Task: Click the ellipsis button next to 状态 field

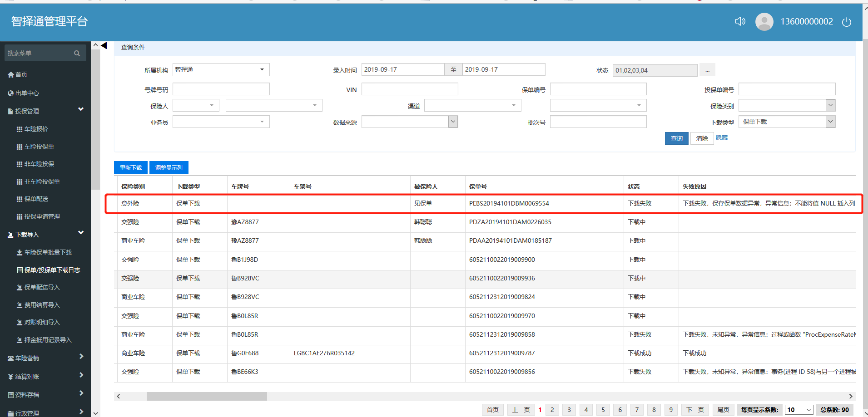Action: pyautogui.click(x=707, y=70)
